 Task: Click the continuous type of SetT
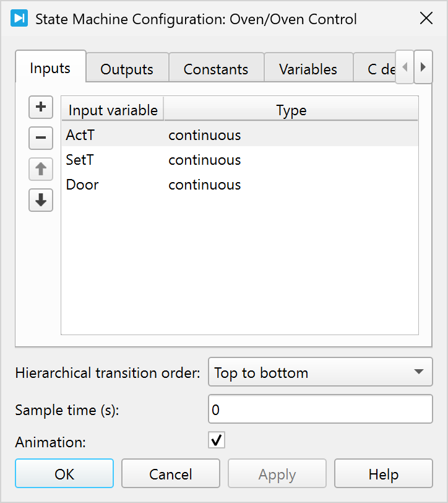[x=205, y=160]
